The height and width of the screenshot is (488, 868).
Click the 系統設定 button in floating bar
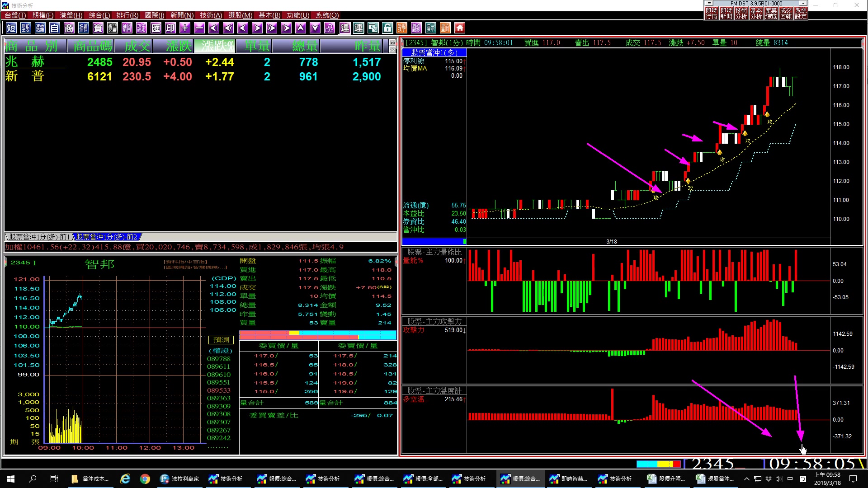click(x=801, y=13)
